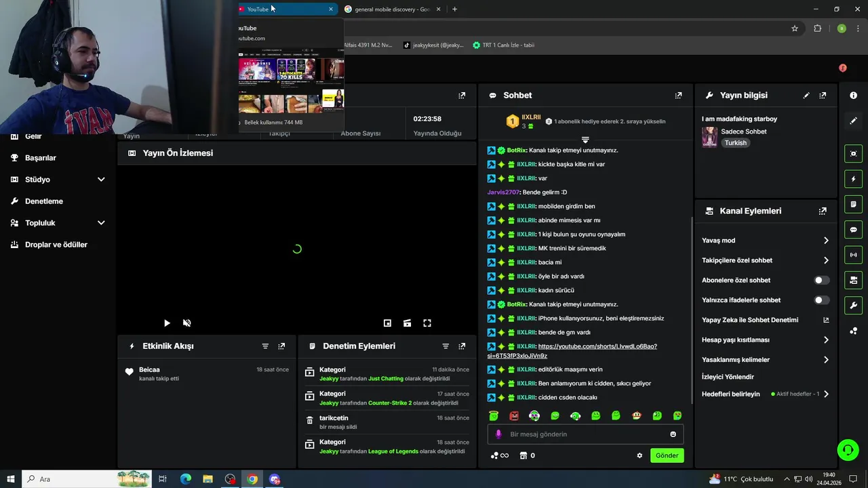Screen dimensions: 868x488
Task: Click the message input field
Action: pyautogui.click(x=585, y=434)
